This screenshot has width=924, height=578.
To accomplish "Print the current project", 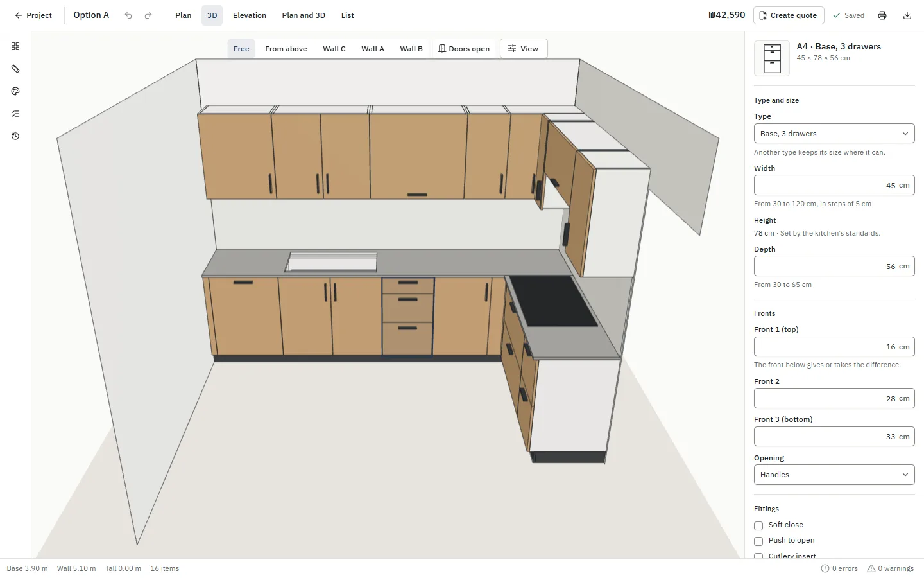I will pyautogui.click(x=882, y=15).
